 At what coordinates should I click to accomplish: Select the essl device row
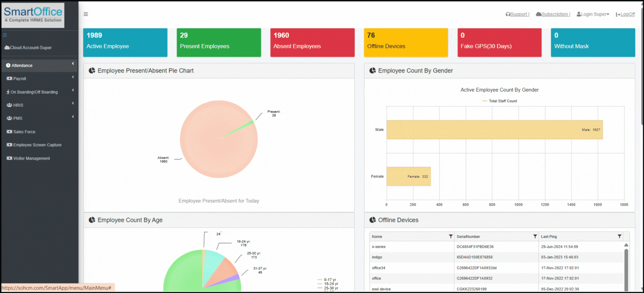pyautogui.click(x=496, y=289)
